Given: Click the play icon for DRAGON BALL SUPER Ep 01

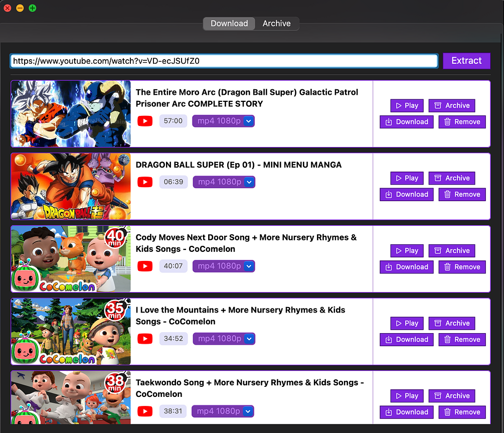Looking at the screenshot, I should [398, 178].
